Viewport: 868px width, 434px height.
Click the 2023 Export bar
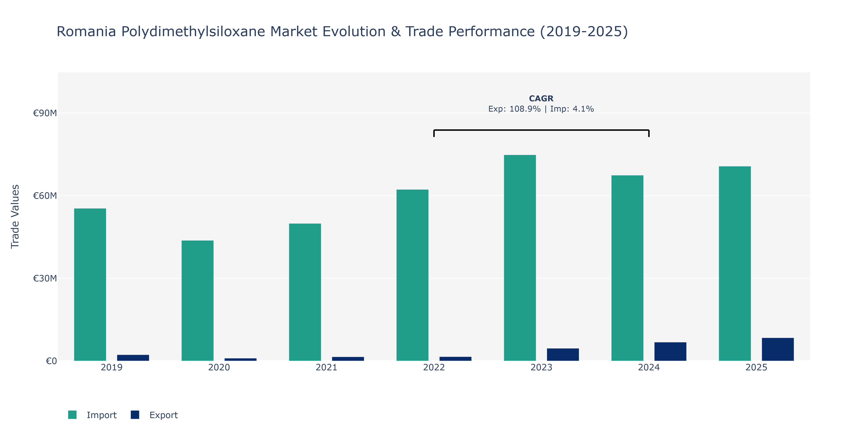pos(563,354)
